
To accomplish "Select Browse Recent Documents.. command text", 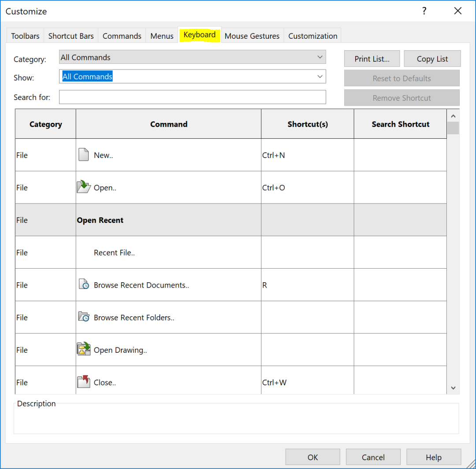I will pos(141,285).
